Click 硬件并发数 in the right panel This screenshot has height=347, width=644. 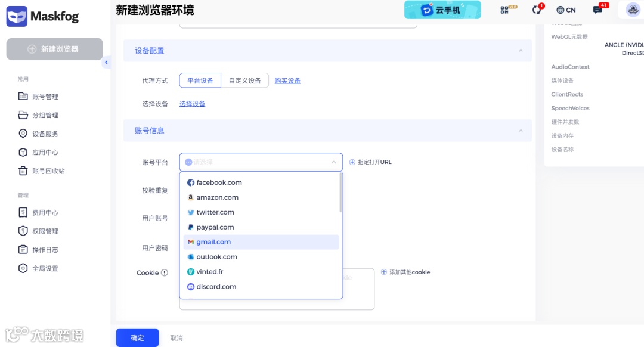(565, 122)
